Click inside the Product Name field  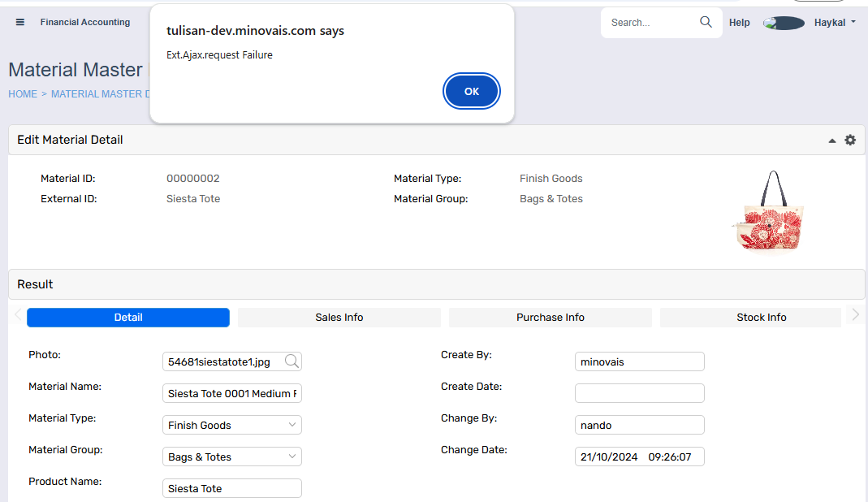coord(231,487)
